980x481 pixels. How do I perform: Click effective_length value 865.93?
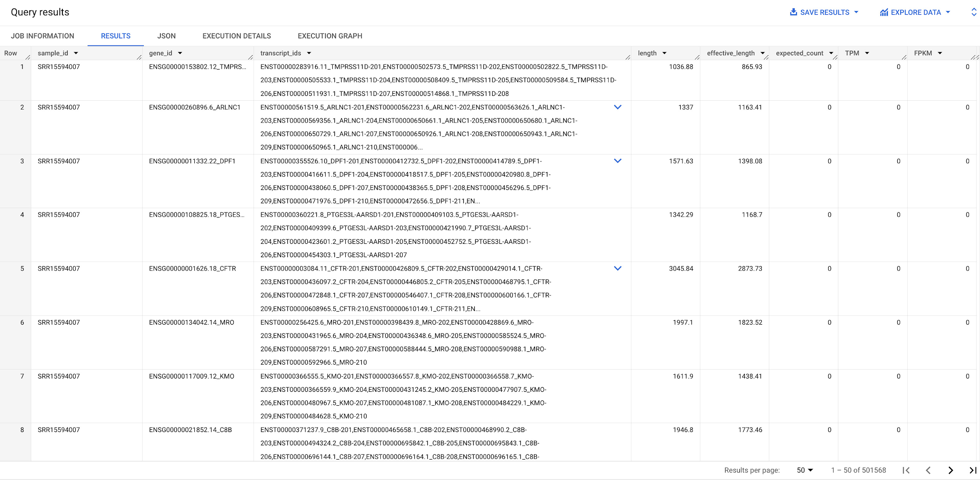click(x=752, y=67)
